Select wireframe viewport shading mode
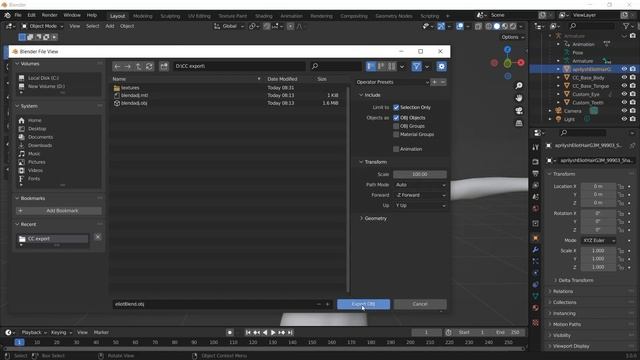The image size is (640, 360). click(489, 26)
